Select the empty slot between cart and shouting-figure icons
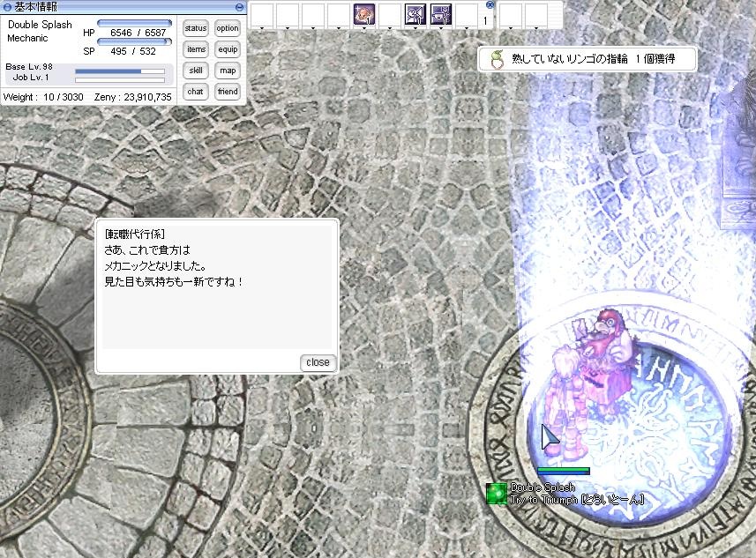Viewport: 756px width, 558px height. tap(390, 14)
